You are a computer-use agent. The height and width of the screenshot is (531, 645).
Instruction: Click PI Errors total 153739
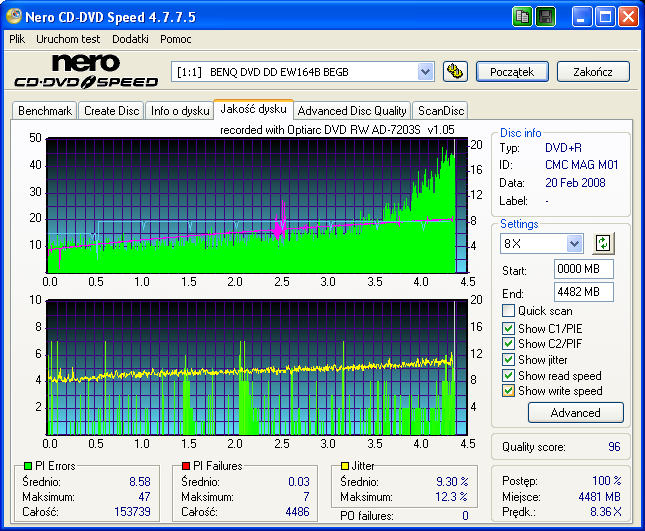click(x=132, y=512)
